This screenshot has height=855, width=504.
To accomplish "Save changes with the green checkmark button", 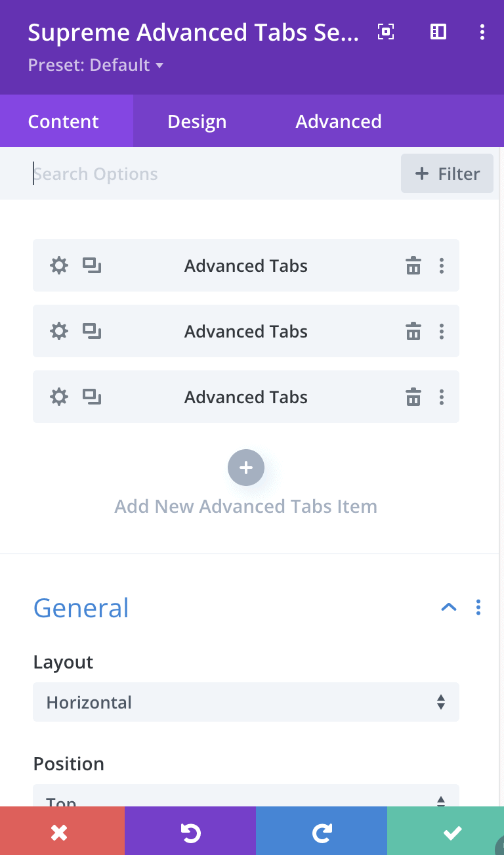I will pyautogui.click(x=452, y=833).
